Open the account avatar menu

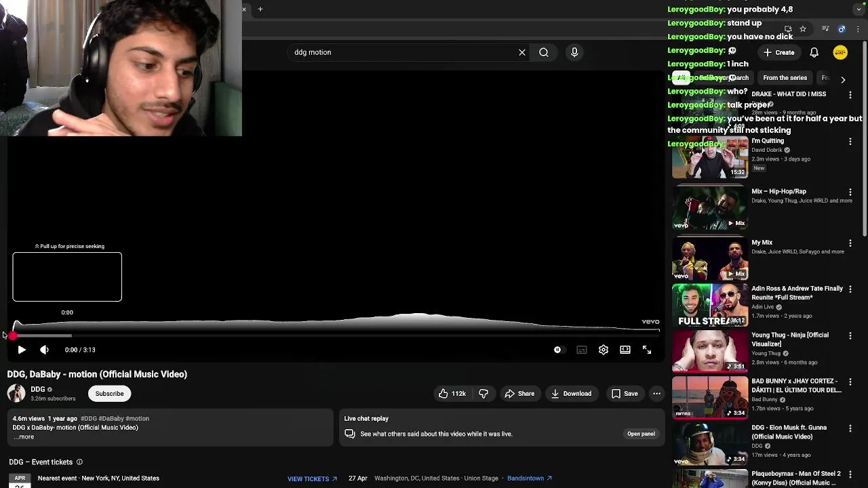click(x=840, y=52)
